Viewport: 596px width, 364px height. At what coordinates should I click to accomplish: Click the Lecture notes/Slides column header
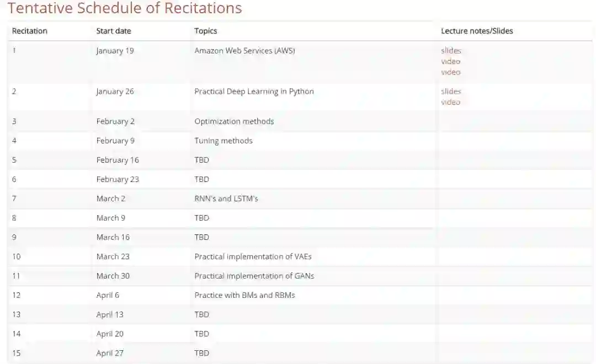[x=477, y=31]
